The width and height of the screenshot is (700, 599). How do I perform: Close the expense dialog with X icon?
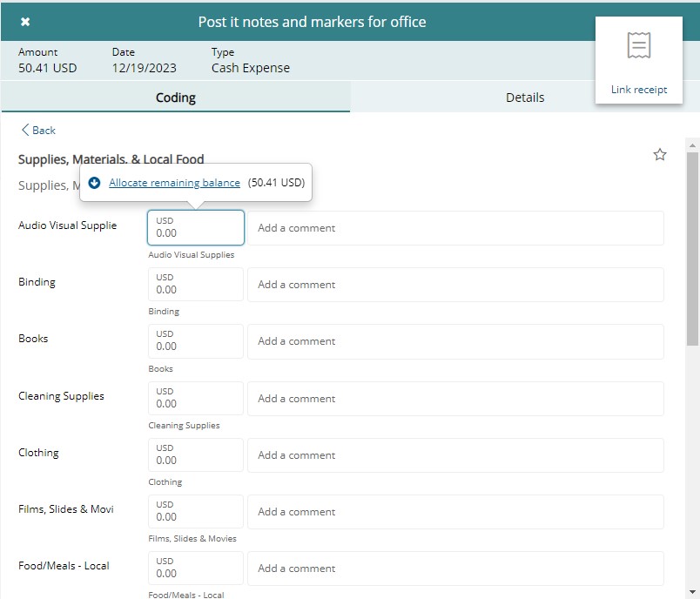(x=25, y=22)
